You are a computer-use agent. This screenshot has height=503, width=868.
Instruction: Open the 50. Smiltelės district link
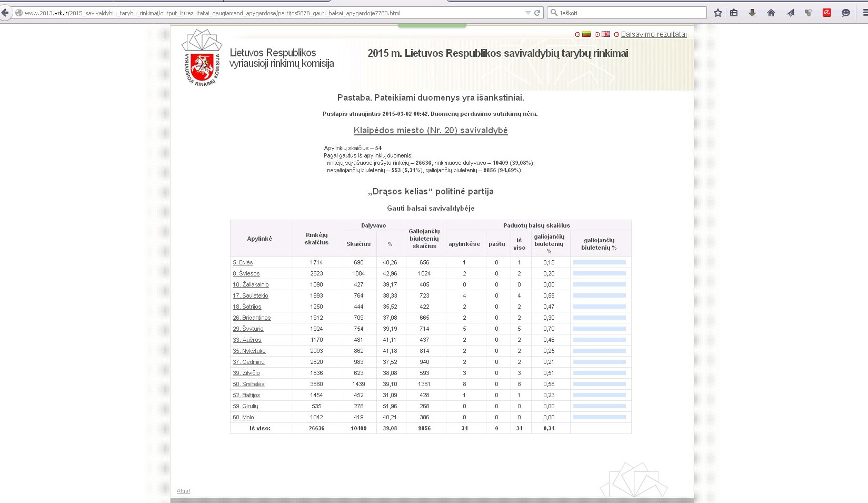[x=248, y=384]
